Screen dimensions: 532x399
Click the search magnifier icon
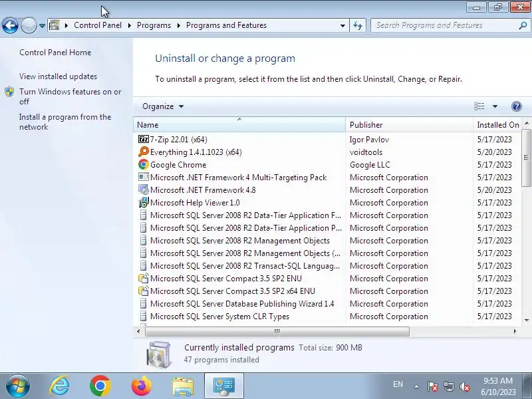[x=523, y=25]
